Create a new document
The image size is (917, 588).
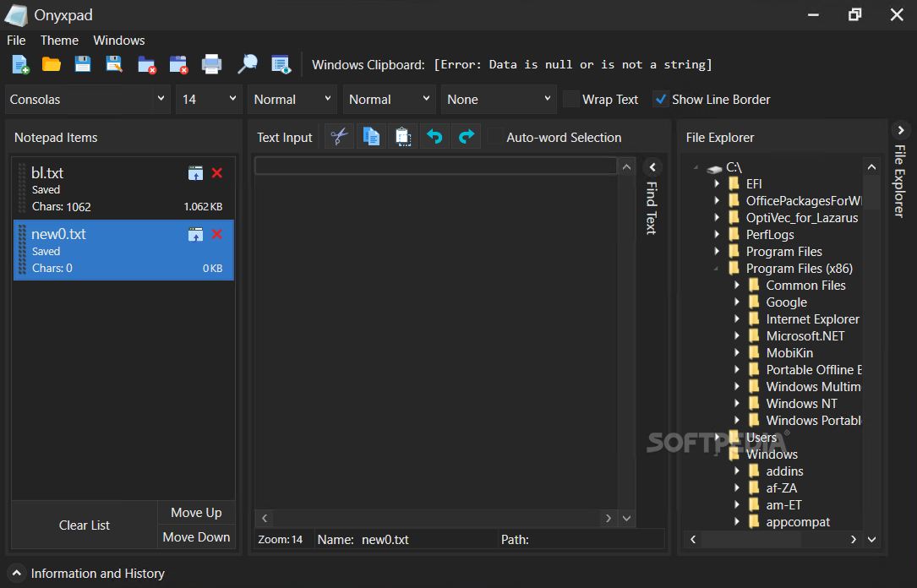click(x=20, y=64)
